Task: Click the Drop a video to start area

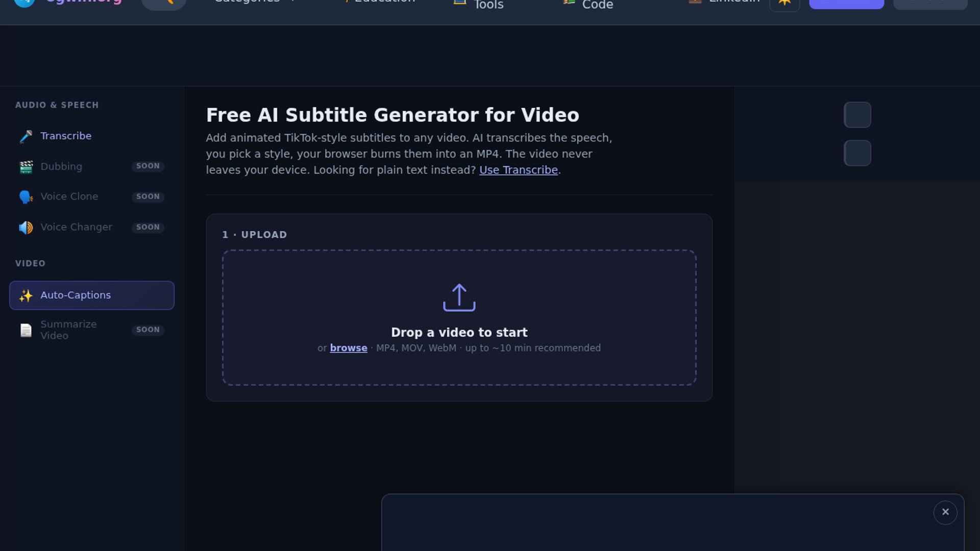Action: [x=459, y=332]
